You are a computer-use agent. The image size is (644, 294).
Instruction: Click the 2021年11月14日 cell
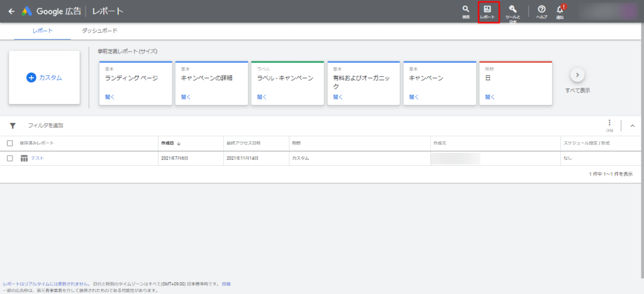[x=243, y=158]
